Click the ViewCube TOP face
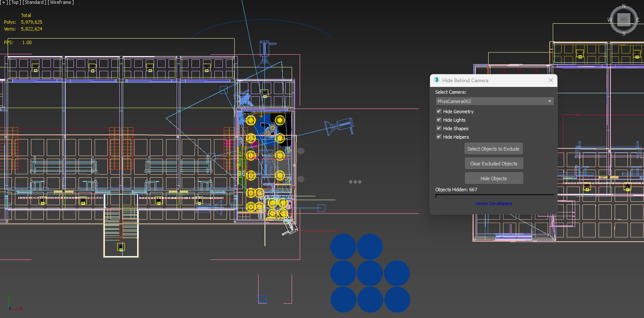This screenshot has width=644, height=318. [x=623, y=20]
